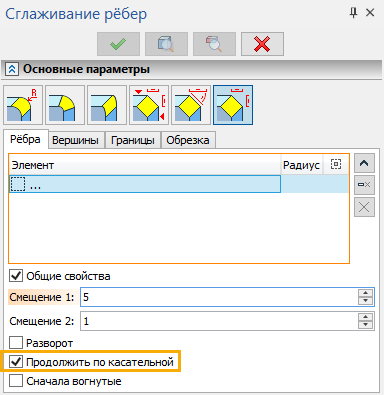The height and width of the screenshot is (395, 384).
Task: Click the Смещение 2 label
Action: tap(42, 321)
